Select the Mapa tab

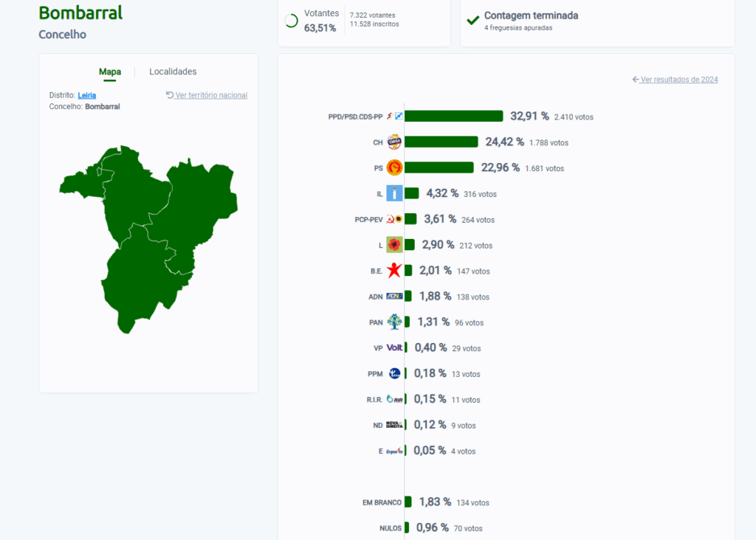pos(110,72)
